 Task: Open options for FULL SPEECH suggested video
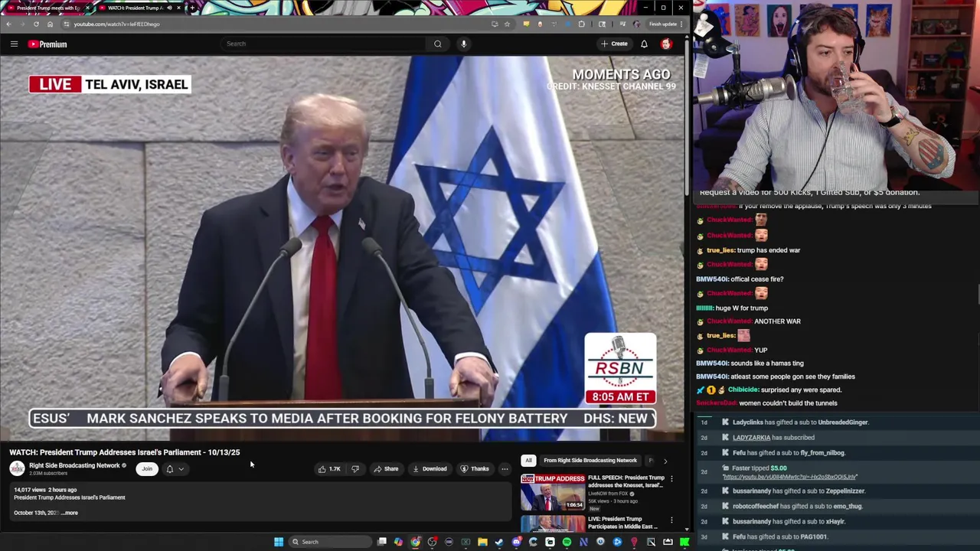671,479
